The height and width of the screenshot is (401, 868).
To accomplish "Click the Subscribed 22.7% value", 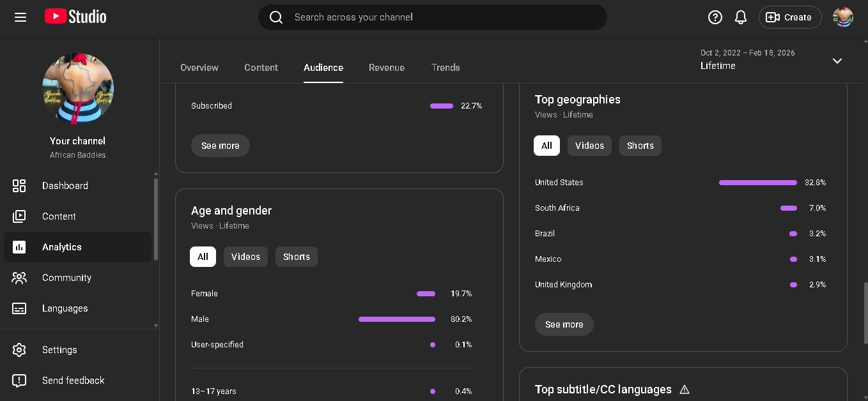I will (x=471, y=106).
